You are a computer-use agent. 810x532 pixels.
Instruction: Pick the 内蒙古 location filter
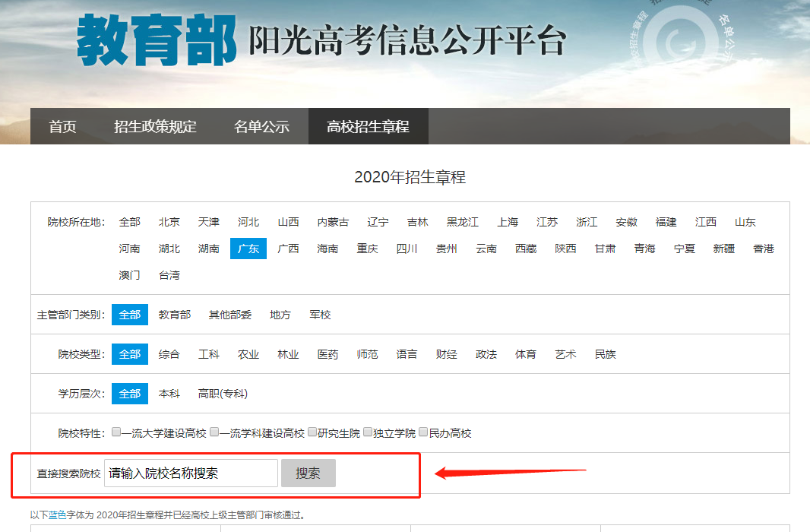coord(333,222)
